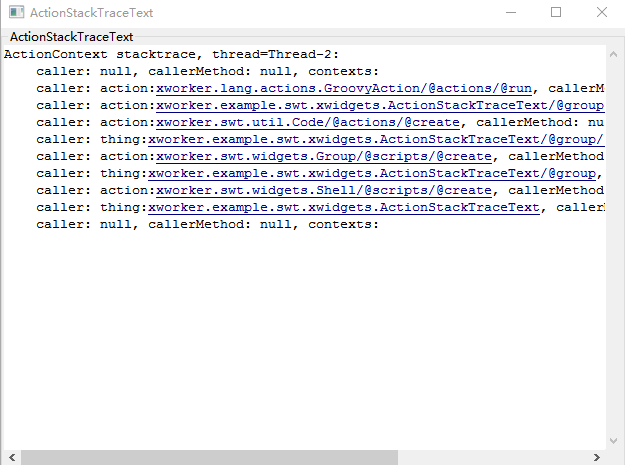The width and height of the screenshot is (625, 465).
Task: Maximize the ActionStackTraceText window
Action: coord(556,13)
